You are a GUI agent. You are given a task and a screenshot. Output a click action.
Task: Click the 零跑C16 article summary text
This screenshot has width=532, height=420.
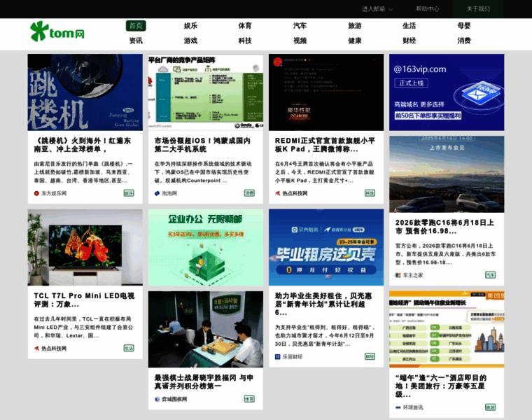click(445, 254)
